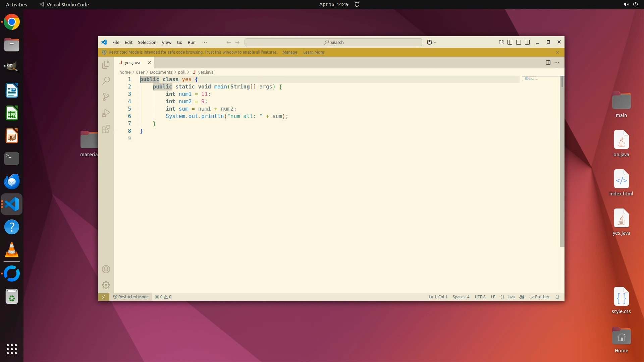Select the yes.java editor tab
Screen dimensions: 644x362
[132, 63]
